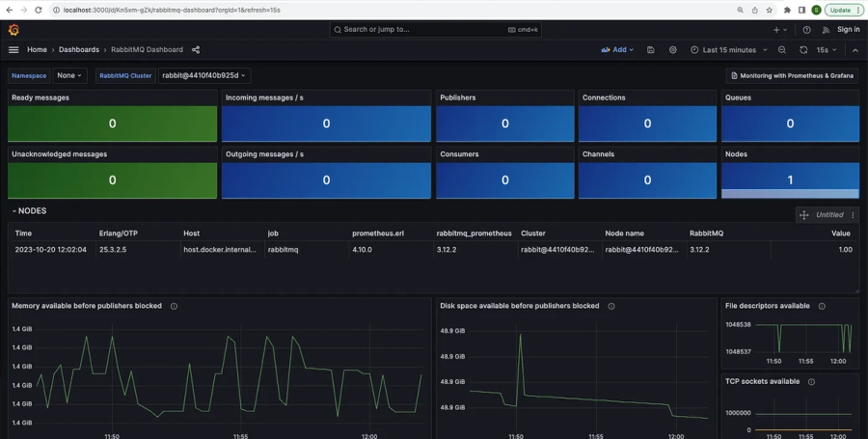The width and height of the screenshot is (868, 439).
Task: Open the hamburger navigation menu
Action: (x=14, y=50)
